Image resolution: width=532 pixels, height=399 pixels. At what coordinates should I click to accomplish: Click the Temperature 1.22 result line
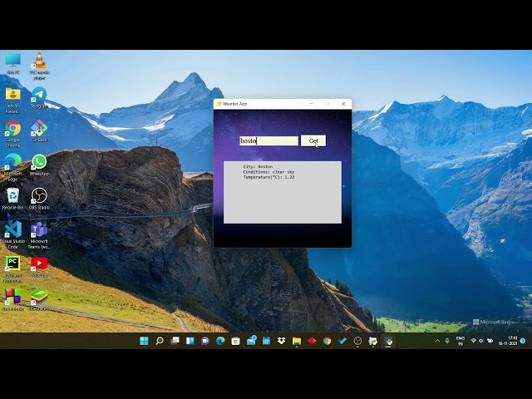[x=268, y=177]
